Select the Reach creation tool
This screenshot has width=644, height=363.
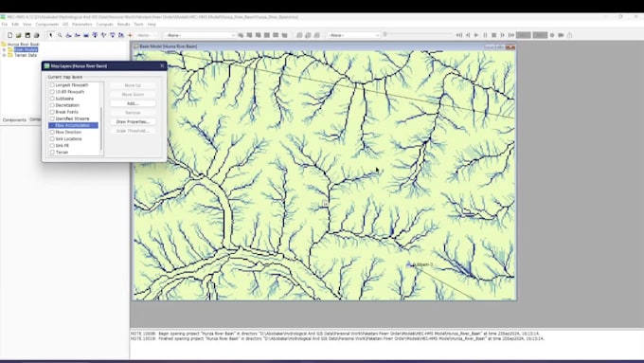78,35
